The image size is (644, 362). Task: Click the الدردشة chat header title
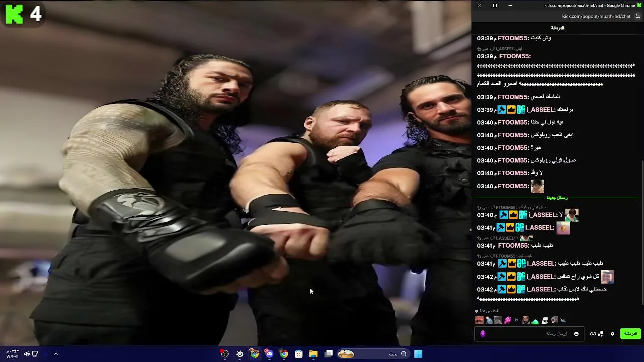coord(557,28)
